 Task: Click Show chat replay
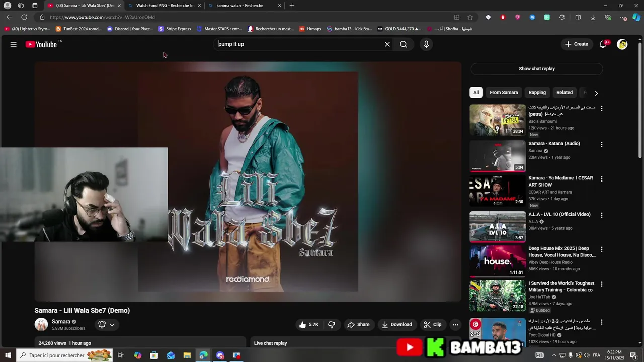[x=537, y=69]
